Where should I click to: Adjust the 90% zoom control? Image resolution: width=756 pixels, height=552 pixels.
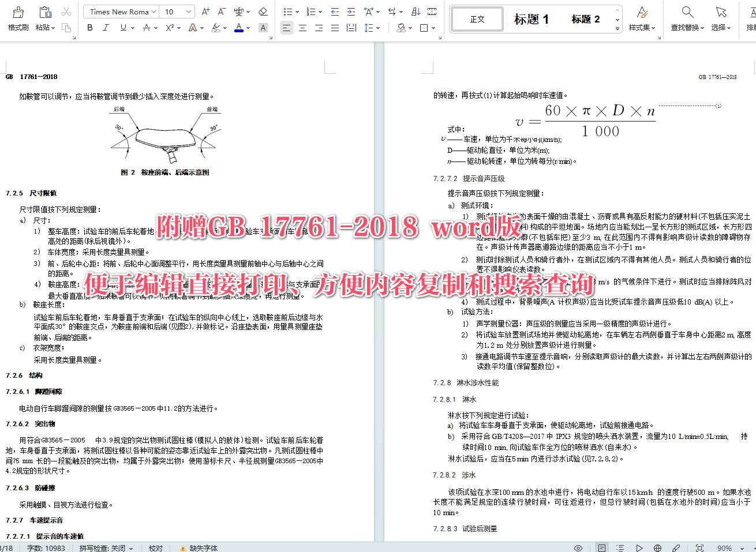[x=725, y=548]
